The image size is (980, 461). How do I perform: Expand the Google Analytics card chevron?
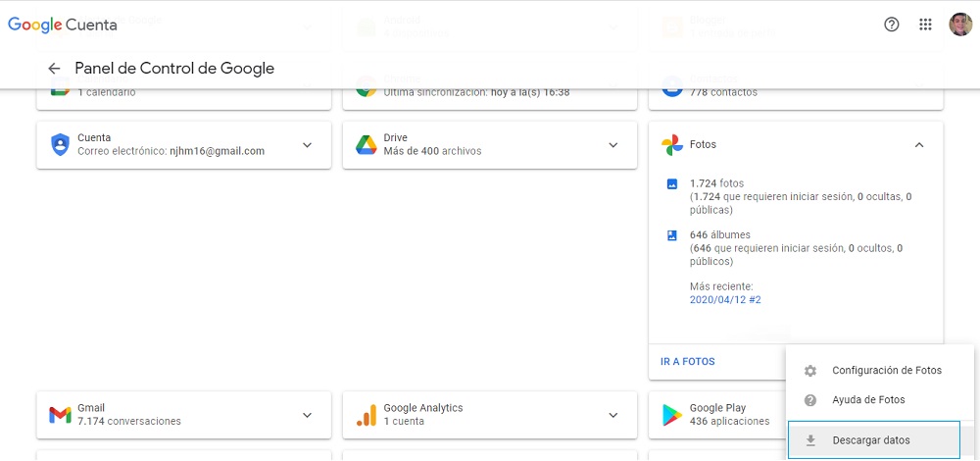tap(613, 415)
